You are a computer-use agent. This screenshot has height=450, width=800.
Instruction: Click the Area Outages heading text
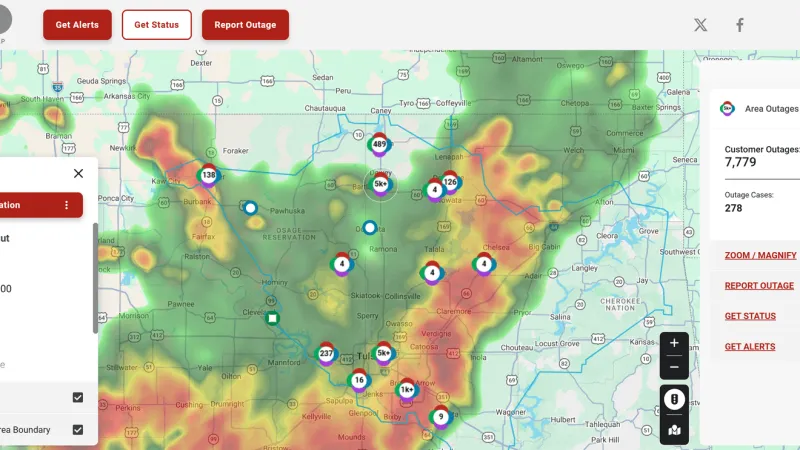pos(771,109)
